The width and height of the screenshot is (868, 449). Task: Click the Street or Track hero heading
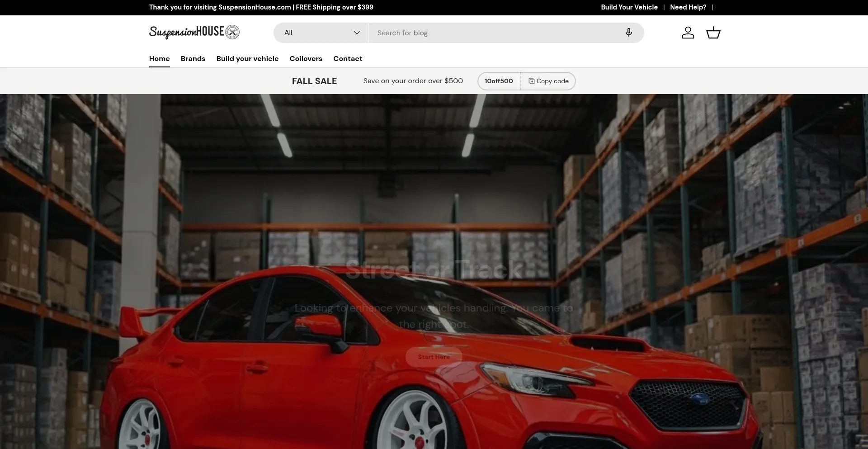434,269
